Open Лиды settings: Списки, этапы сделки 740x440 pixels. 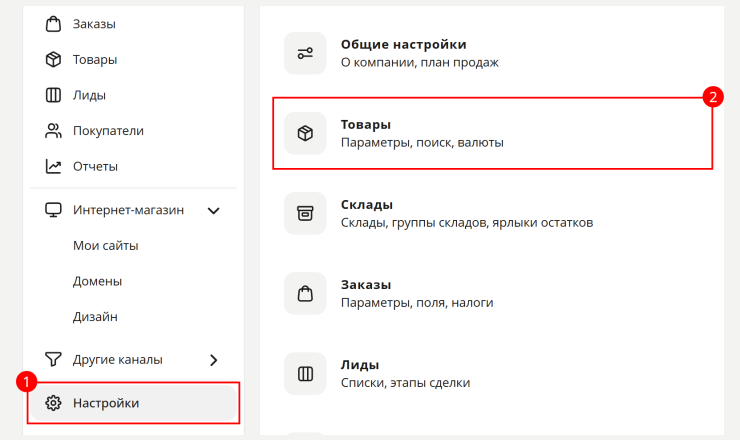tap(493, 374)
